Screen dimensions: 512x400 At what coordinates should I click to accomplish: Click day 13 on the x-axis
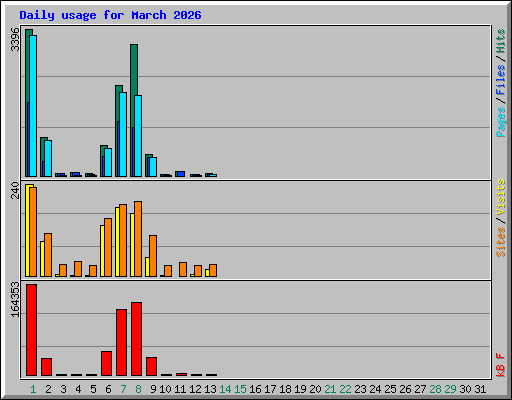pos(210,389)
